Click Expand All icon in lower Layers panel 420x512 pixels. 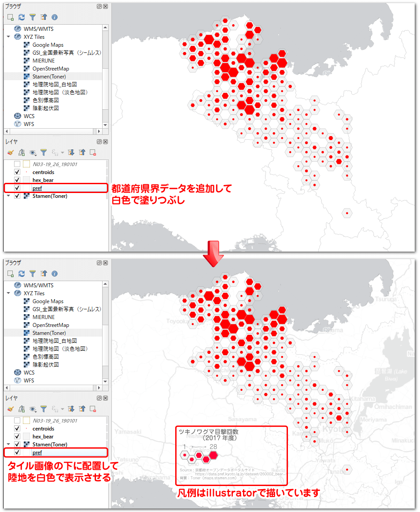pyautogui.click(x=71, y=409)
